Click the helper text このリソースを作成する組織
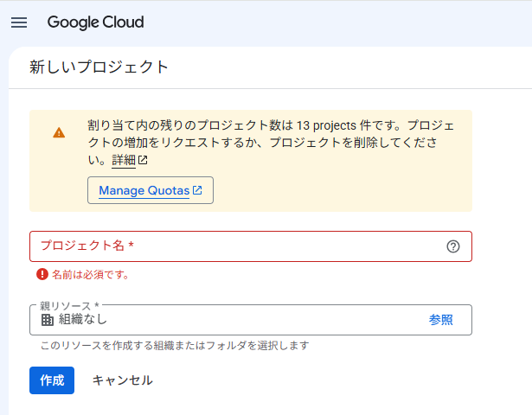This screenshot has height=415, width=532. (x=175, y=346)
